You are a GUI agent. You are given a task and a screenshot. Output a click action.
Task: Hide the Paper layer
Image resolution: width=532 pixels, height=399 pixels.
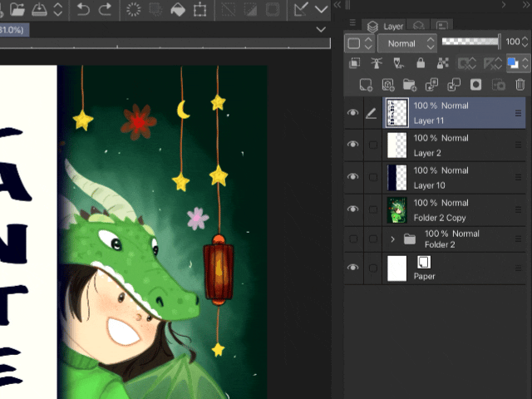(354, 268)
